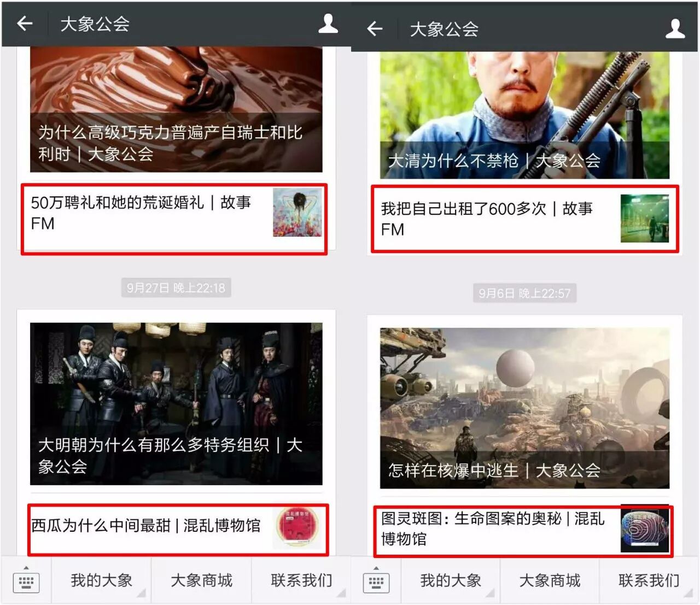Open the 50万聘礼和她的荒诞婚礼 story article
Viewport: 700px width, 605px height.
pyautogui.click(x=174, y=219)
